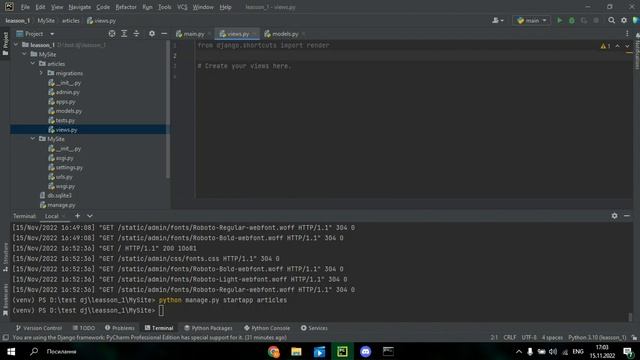
Task: Click the user account icon in toolbar
Action: pyautogui.click(x=498, y=20)
